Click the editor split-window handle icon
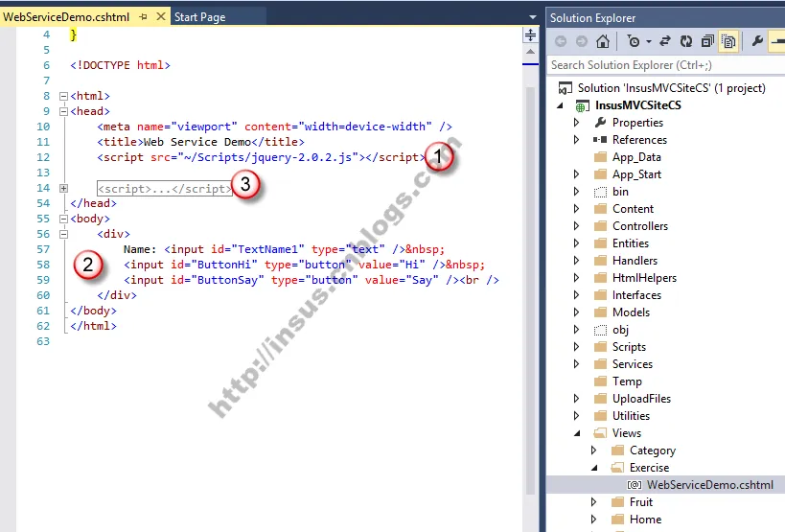785x532 pixels. point(530,35)
